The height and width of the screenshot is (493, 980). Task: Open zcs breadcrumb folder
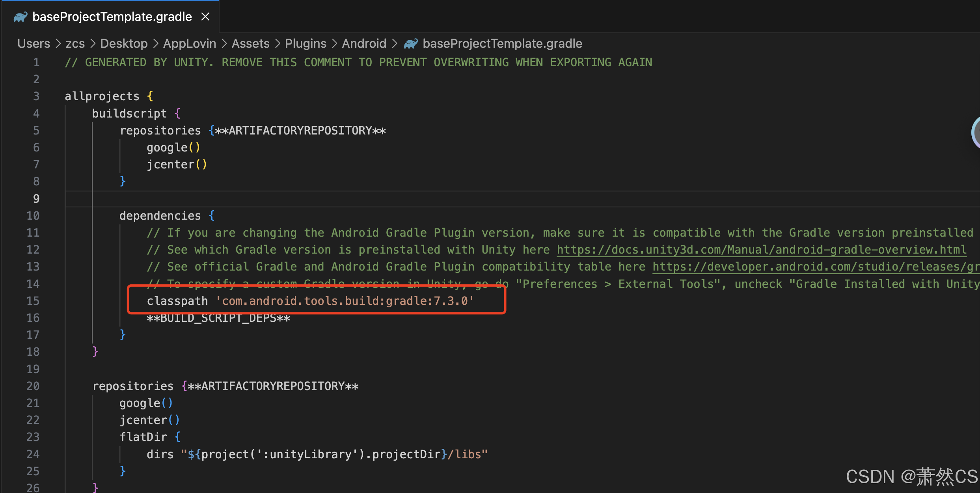(75, 43)
